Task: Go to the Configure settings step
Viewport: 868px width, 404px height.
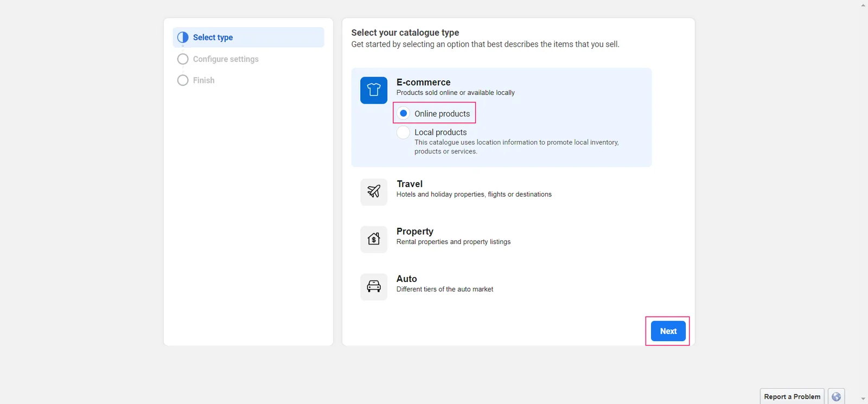Action: 226,59
